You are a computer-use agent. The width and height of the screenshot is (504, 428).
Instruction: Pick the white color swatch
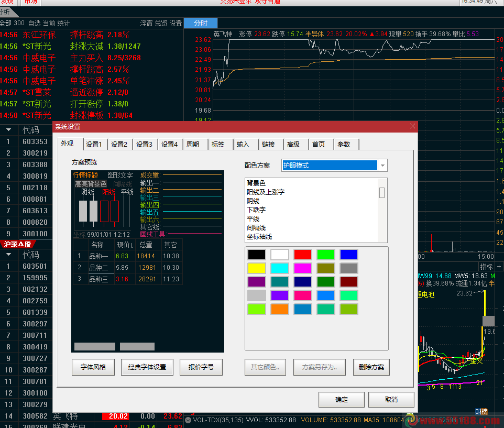[x=280, y=255]
